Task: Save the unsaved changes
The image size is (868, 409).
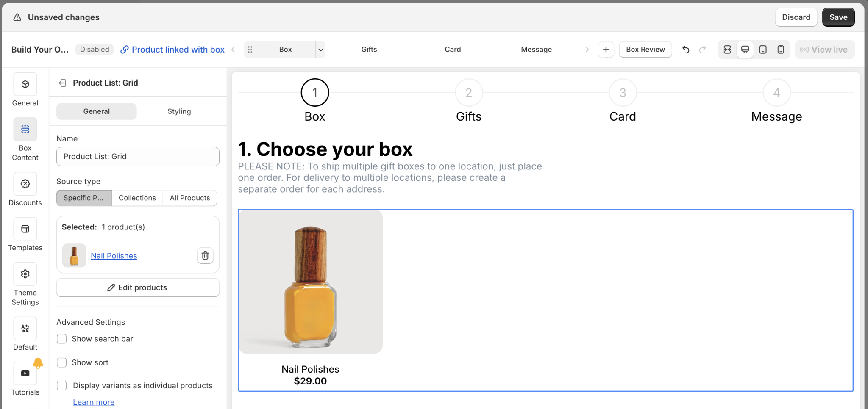Action: click(x=838, y=17)
